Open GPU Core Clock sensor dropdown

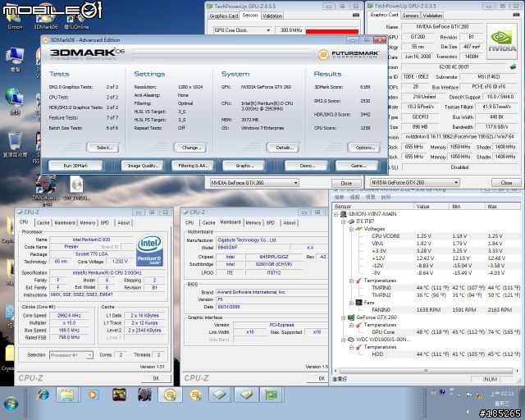pos(268,30)
